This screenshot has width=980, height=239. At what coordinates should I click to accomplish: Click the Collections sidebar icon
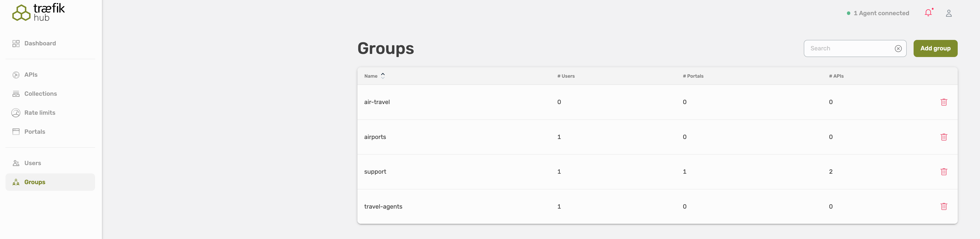pos(16,93)
